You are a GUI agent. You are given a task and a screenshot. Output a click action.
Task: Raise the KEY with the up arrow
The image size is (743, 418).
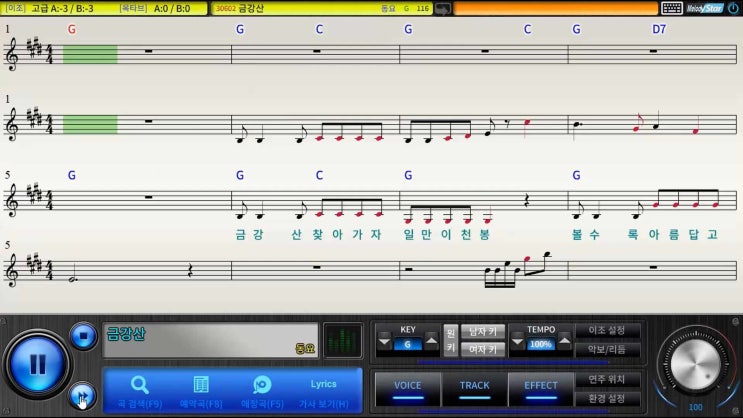coord(431,341)
